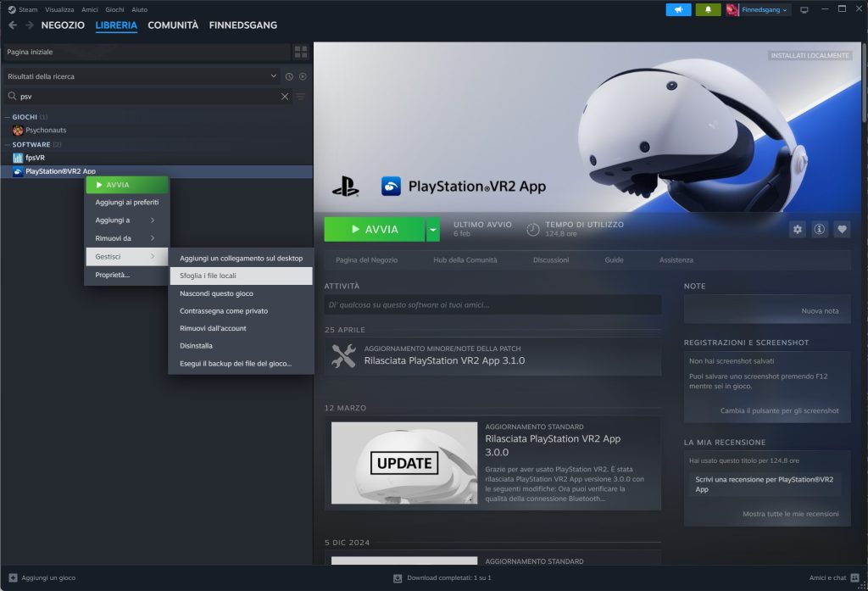Open Hub della Comunità link
868x591 pixels.
tap(465, 259)
